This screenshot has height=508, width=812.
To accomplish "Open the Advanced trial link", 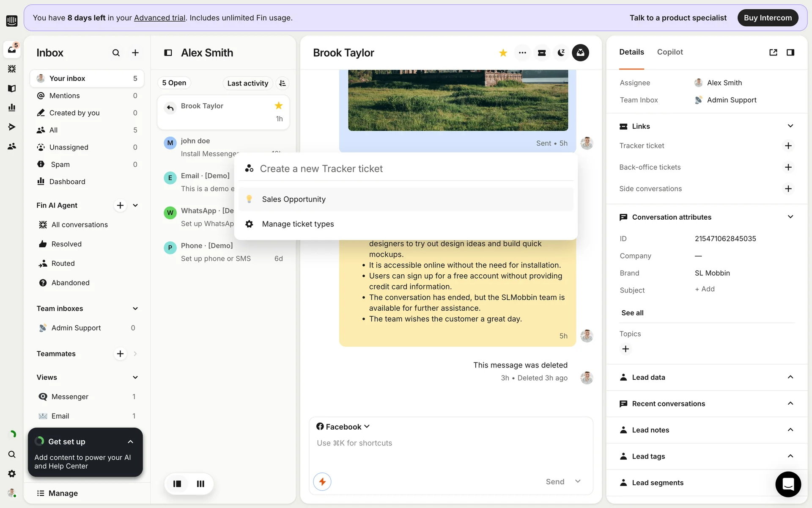I will 159,18.
